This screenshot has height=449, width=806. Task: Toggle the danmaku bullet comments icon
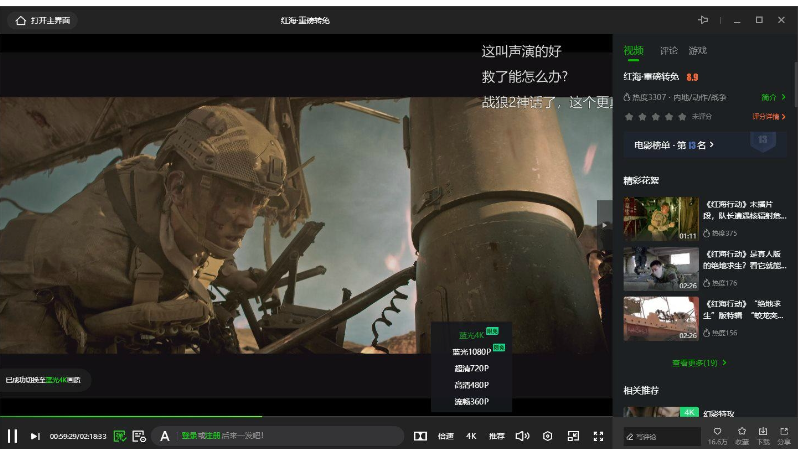[x=120, y=436]
